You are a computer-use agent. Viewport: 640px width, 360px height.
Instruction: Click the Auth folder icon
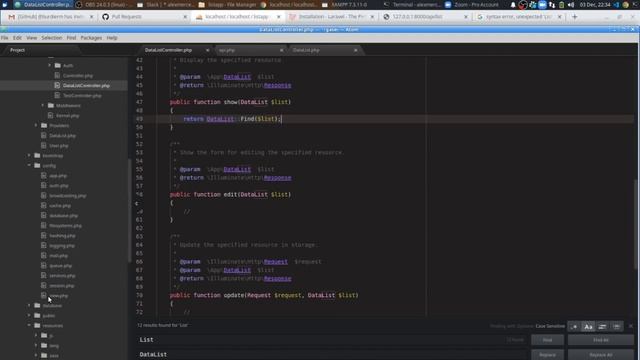coord(58,65)
